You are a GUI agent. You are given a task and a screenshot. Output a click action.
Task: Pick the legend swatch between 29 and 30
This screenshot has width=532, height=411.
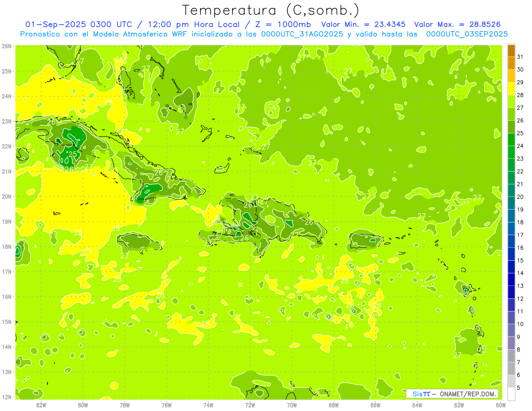[x=511, y=76]
